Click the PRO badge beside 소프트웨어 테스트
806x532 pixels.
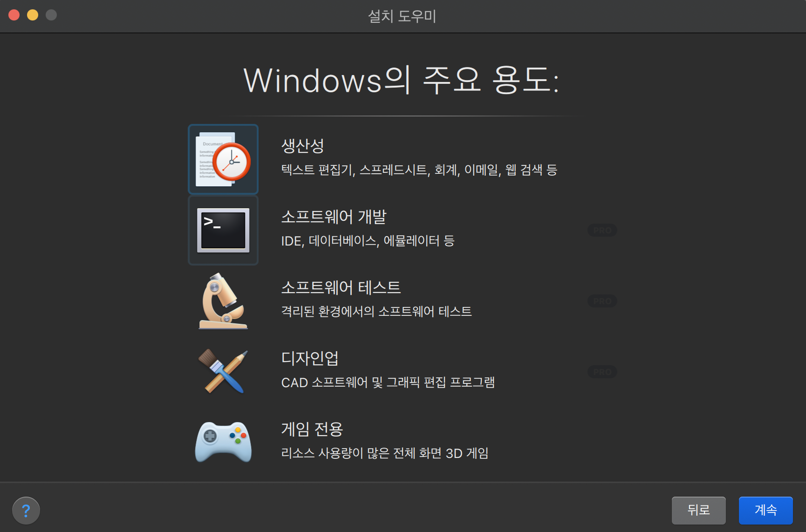[602, 301]
